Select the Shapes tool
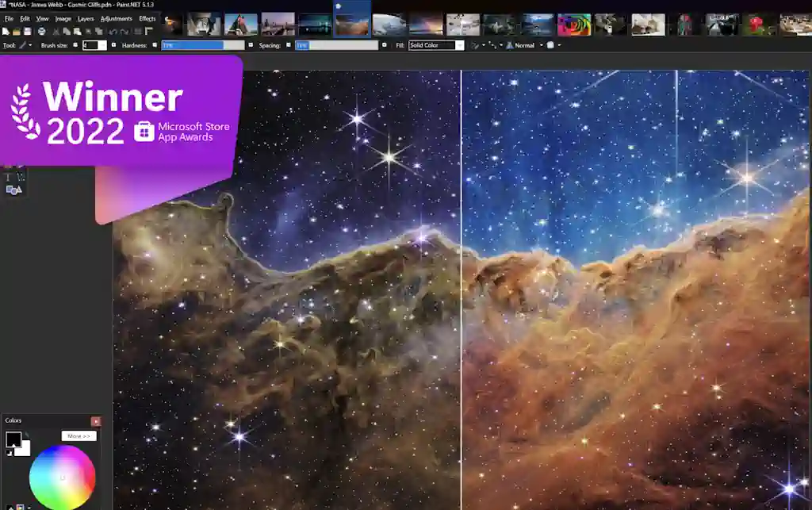The image size is (812, 510). coord(13,190)
